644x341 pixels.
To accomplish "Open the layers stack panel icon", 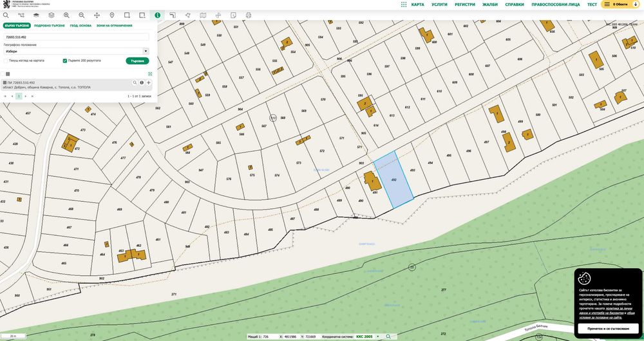I will point(52,15).
